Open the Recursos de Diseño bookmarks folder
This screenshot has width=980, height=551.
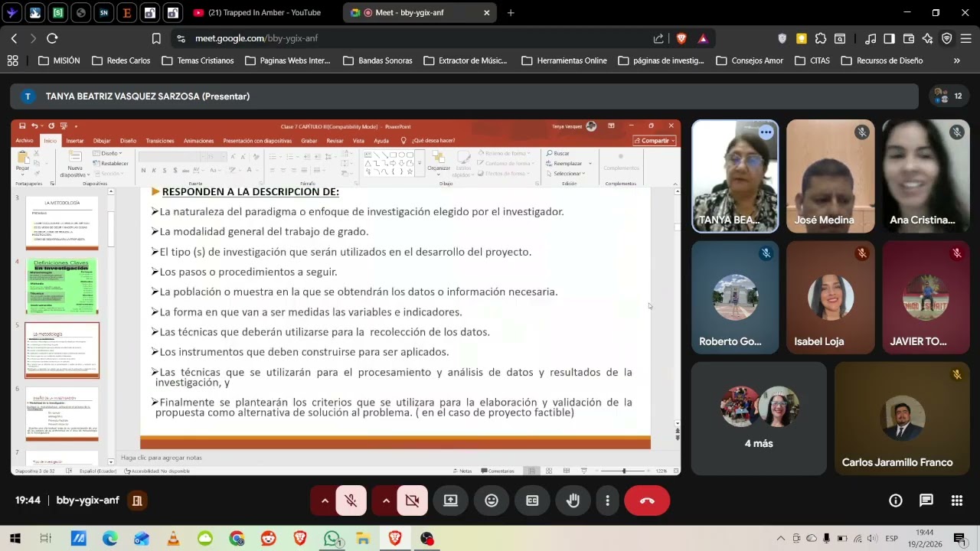pos(881,60)
